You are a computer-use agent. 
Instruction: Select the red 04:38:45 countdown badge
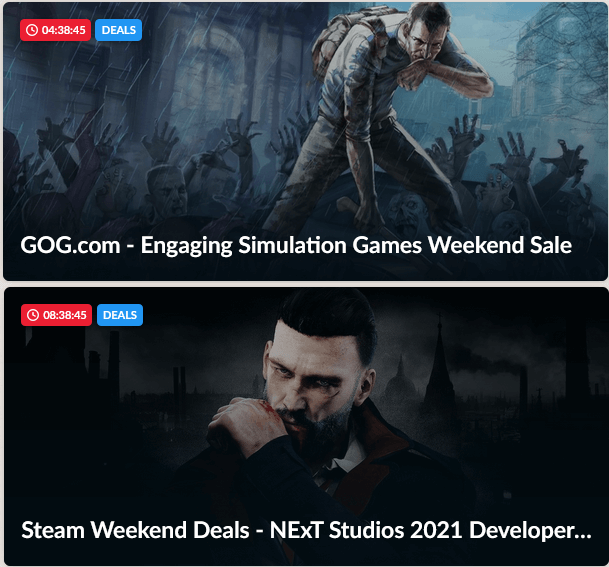[56, 30]
